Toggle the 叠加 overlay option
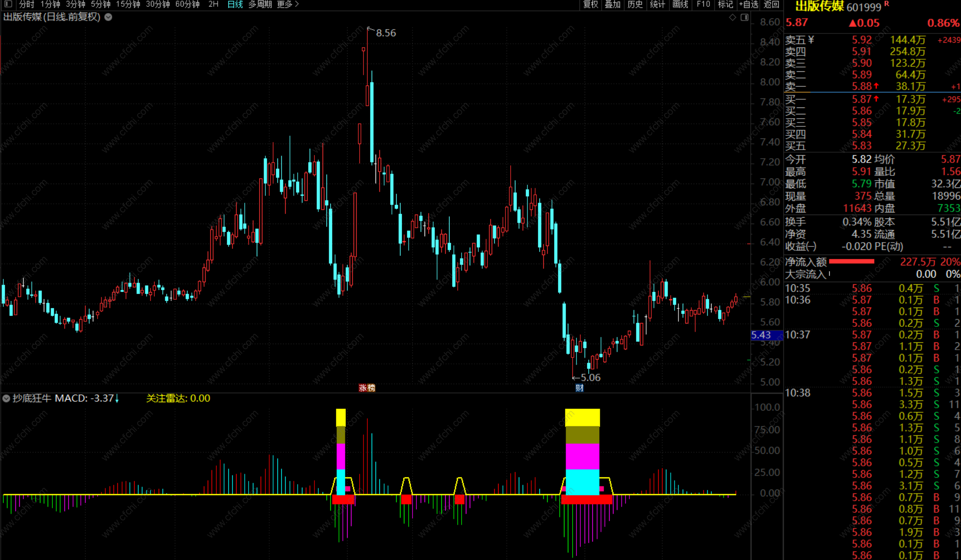 click(613, 4)
